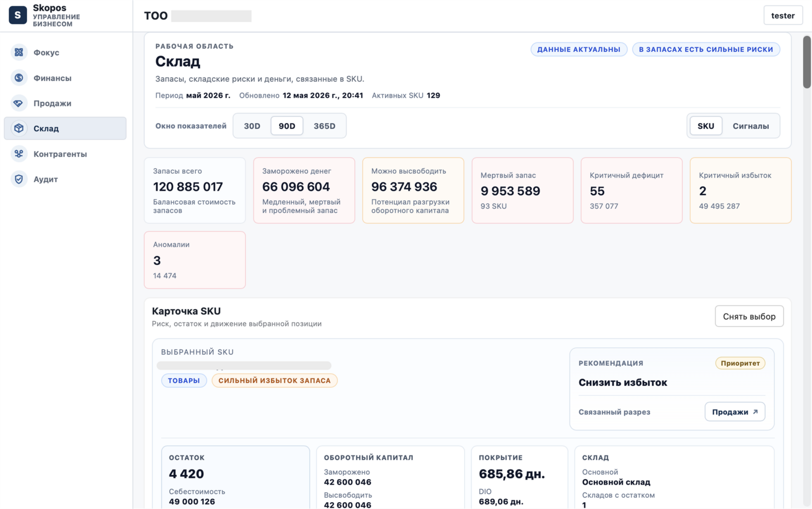Set indicator window to 365D
Viewport: 812px width, 509px height.
(324, 126)
